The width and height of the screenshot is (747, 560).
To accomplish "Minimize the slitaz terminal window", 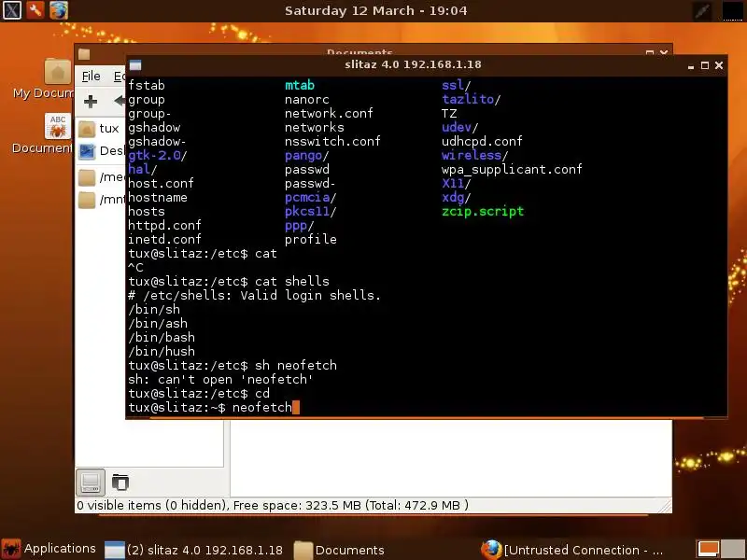I will 691,66.
